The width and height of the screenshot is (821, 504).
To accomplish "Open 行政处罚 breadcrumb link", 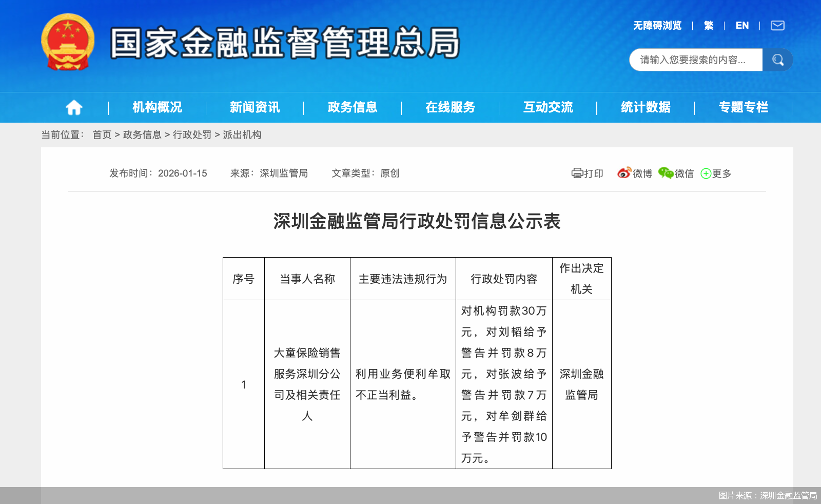I will pos(193,135).
